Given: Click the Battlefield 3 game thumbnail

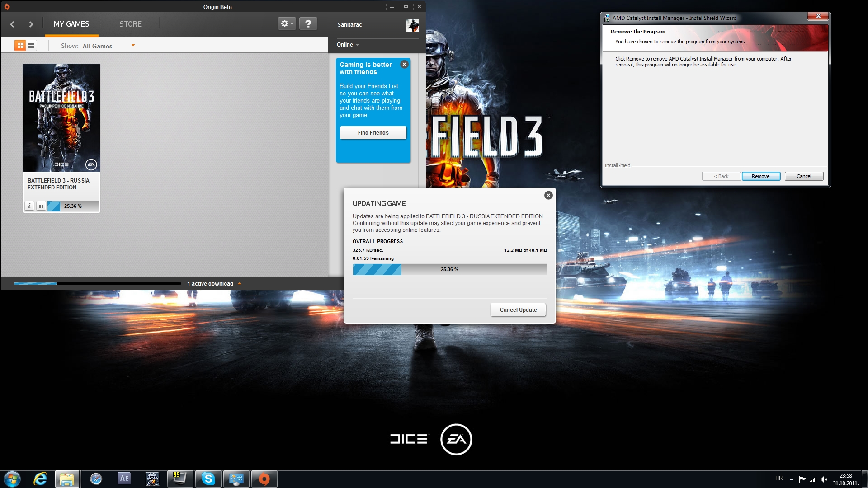Looking at the screenshot, I should click(x=61, y=117).
